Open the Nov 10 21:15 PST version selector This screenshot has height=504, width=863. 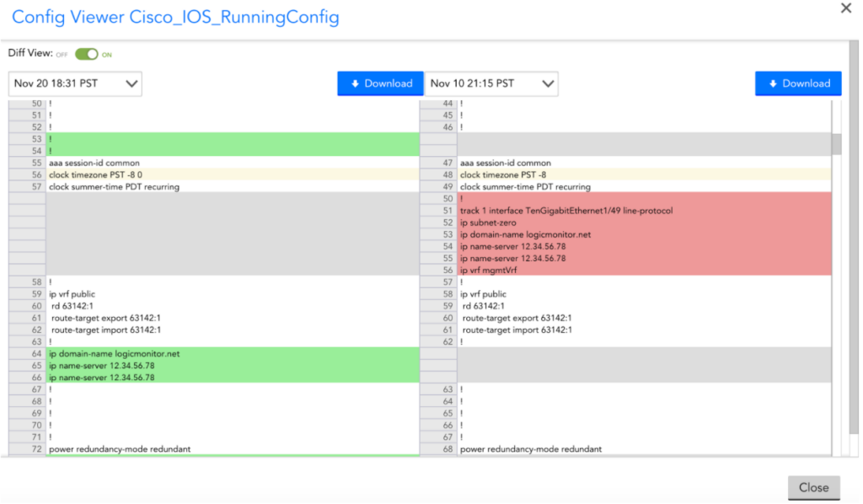(x=492, y=83)
